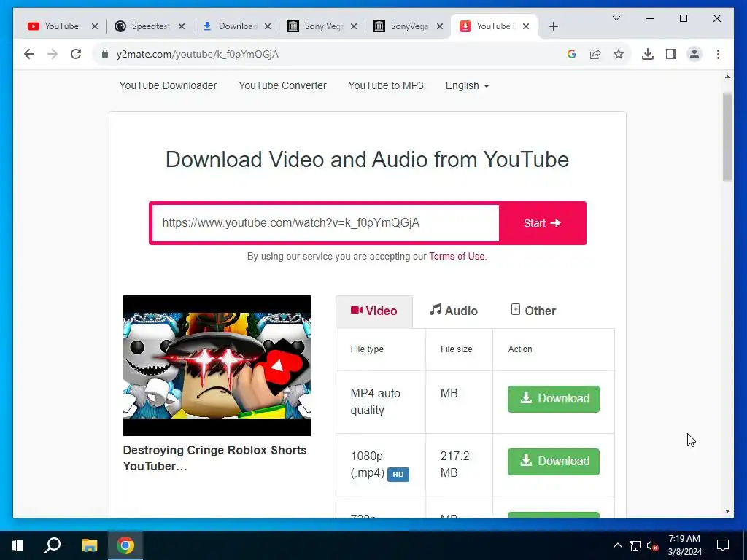Click the browser forward arrow
Viewport: 747px width, 560px height.
(x=53, y=54)
